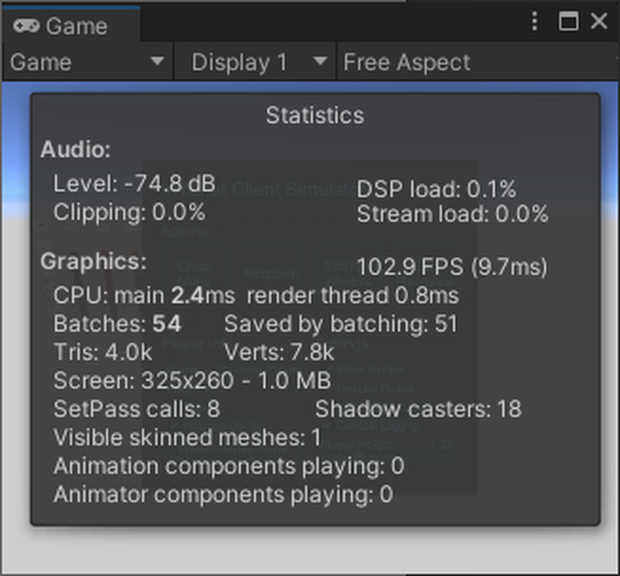Click the 102.9 FPS readout

(x=452, y=266)
